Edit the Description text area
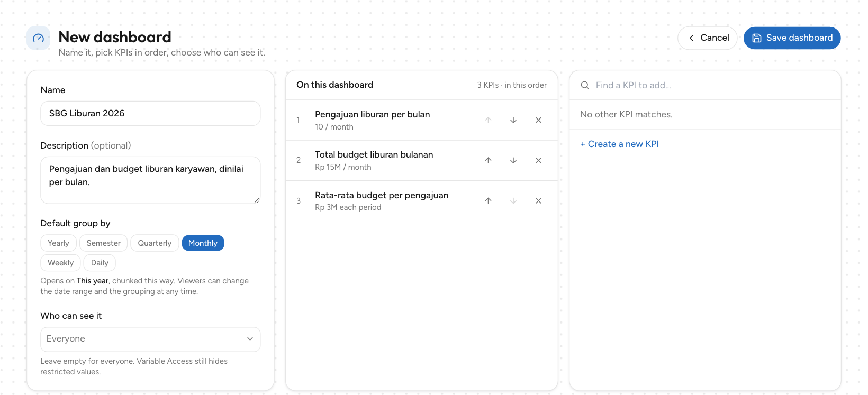 click(150, 180)
